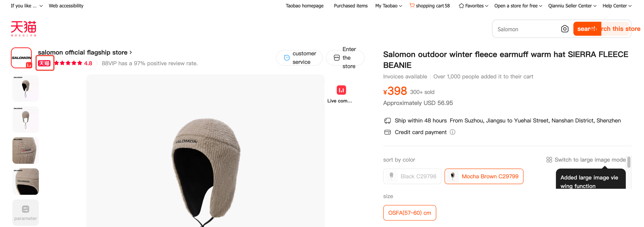
Task: Switch to large image mode
Action: click(x=586, y=160)
